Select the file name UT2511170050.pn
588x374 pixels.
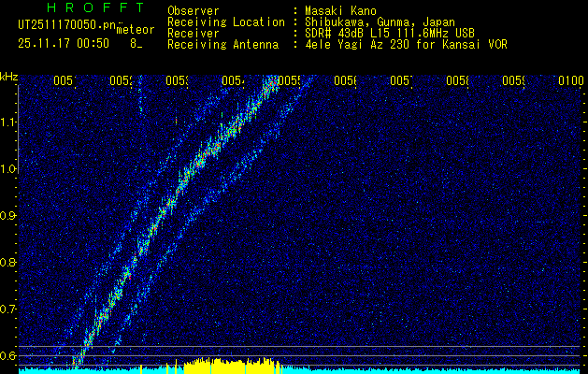[66, 25]
